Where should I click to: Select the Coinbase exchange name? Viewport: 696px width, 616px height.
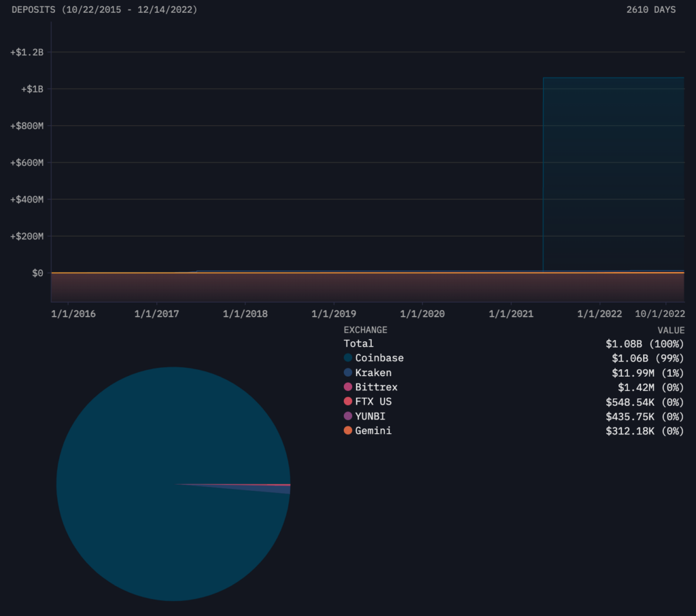coord(379,358)
